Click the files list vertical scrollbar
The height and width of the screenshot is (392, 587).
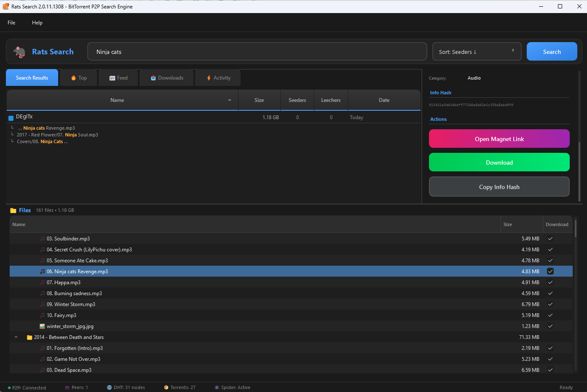point(576,228)
